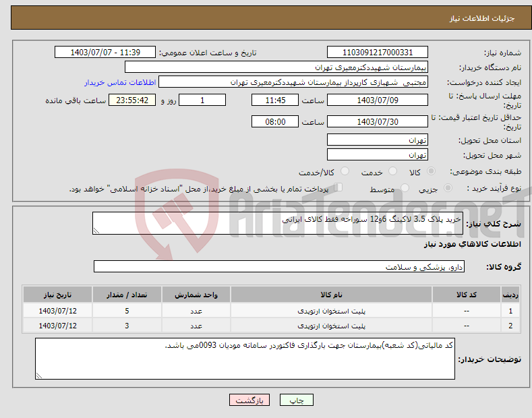Image resolution: width=532 pixels, height=418 pixels.
Task: Click the delivery city field تهران
Action: click(378, 154)
